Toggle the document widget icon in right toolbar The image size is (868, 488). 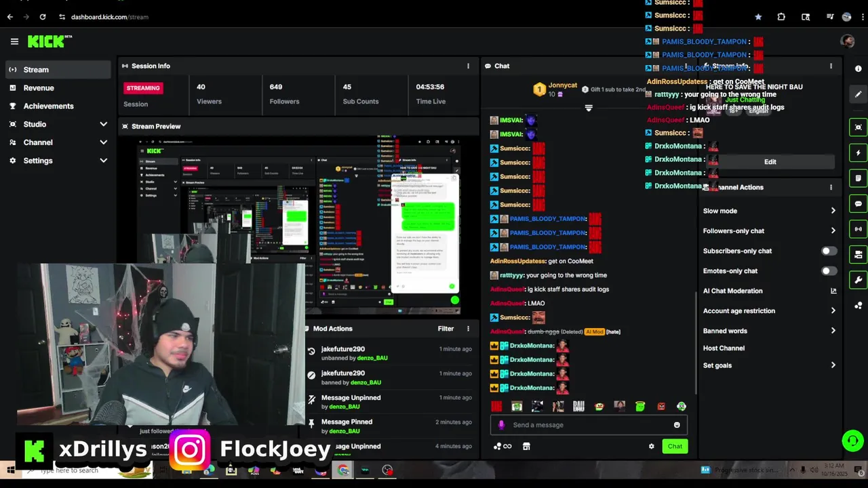click(858, 178)
